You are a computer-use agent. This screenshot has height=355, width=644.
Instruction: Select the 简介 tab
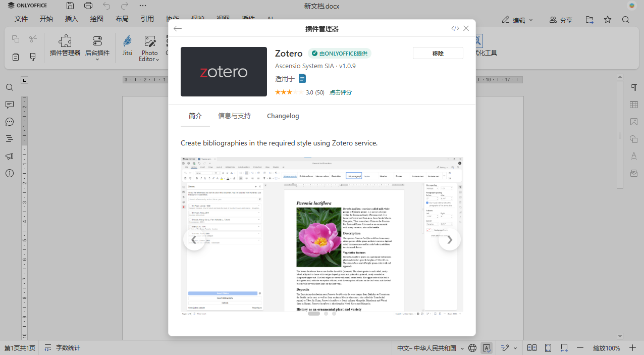pyautogui.click(x=195, y=116)
